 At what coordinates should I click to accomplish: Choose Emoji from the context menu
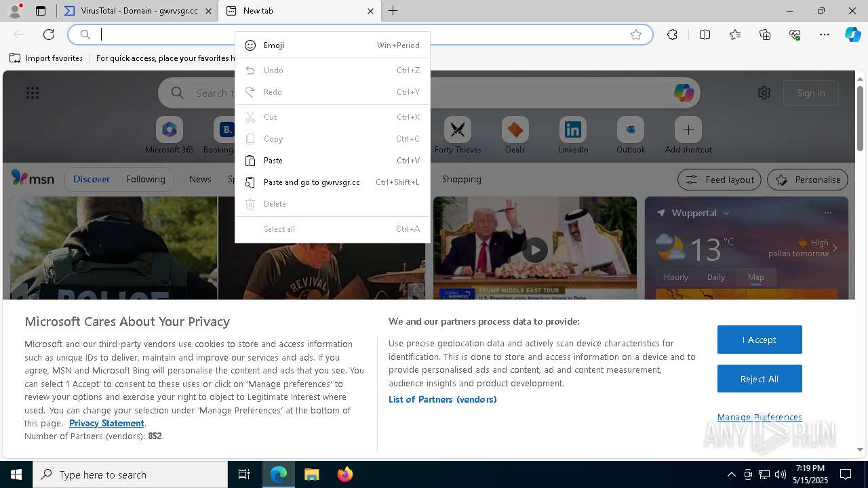pos(332,45)
